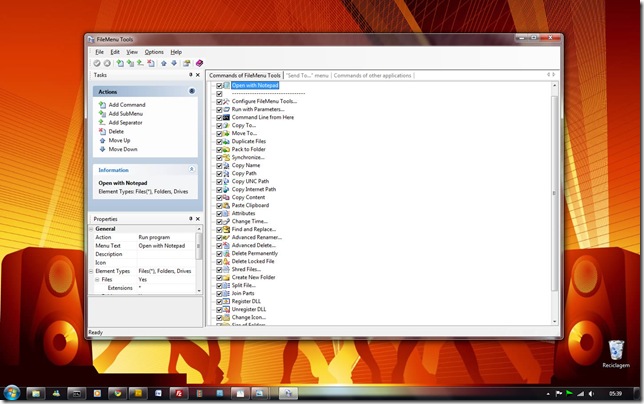
Task: Click the Add Separator icon in the toolbar
Action: (140, 63)
